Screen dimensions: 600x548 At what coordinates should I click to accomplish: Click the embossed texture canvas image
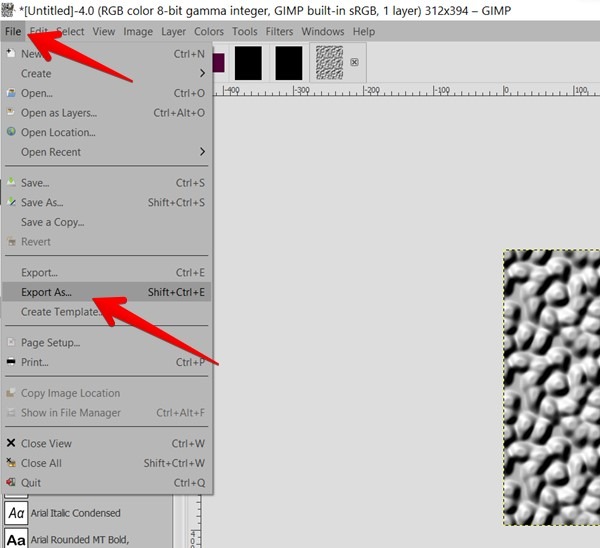click(551, 387)
